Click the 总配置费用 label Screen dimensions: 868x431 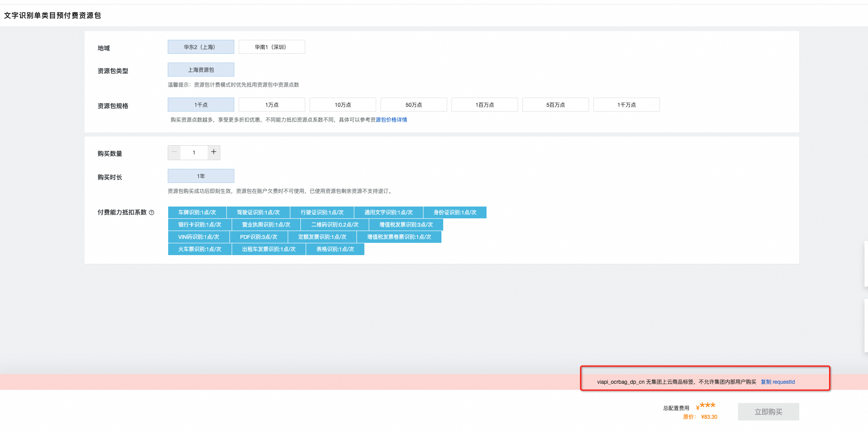(x=676, y=408)
